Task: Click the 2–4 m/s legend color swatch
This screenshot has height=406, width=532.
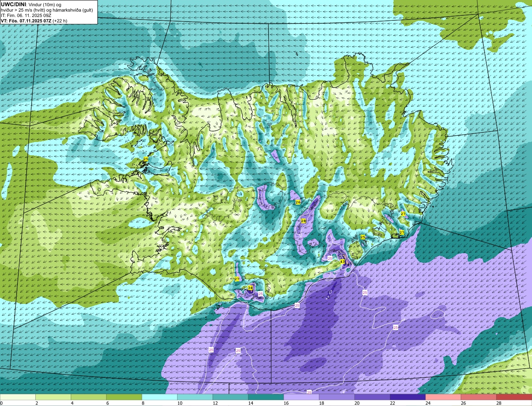Action: click(x=53, y=397)
